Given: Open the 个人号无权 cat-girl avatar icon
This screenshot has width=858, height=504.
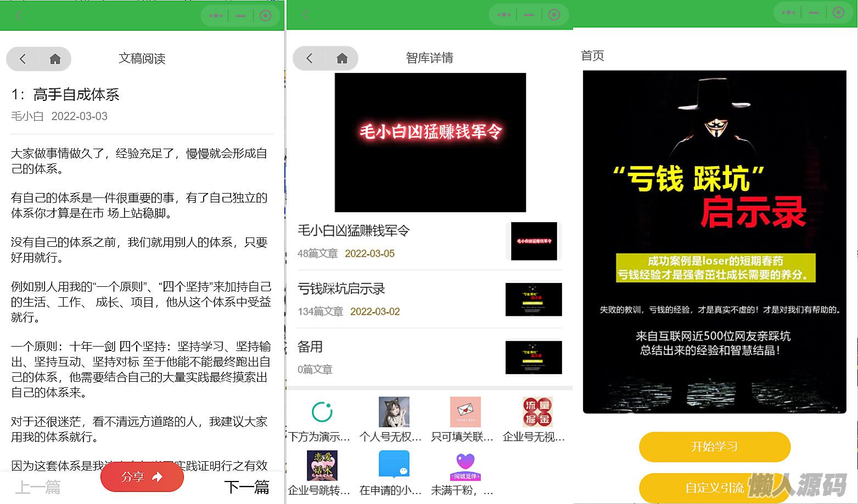Looking at the screenshot, I should tap(394, 412).
